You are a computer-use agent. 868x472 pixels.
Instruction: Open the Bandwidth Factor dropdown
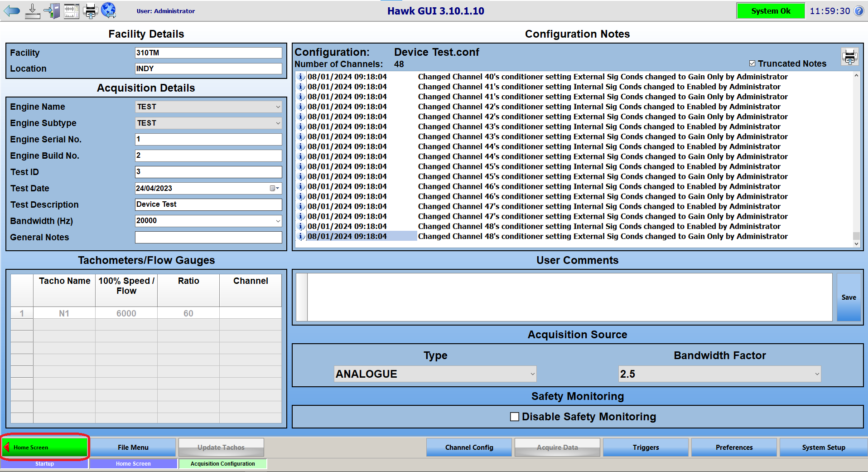coord(817,374)
